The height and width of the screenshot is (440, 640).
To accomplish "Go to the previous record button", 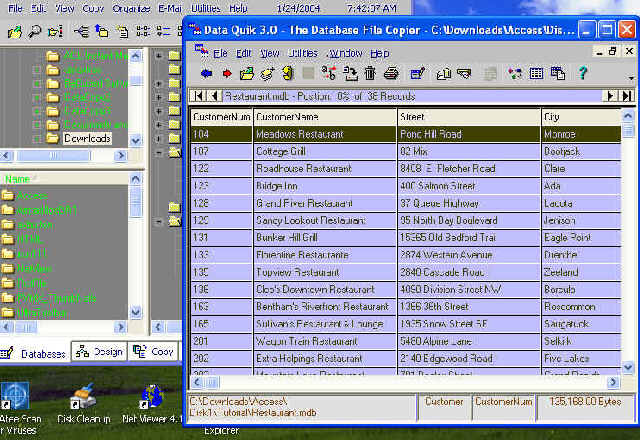I will (214, 96).
